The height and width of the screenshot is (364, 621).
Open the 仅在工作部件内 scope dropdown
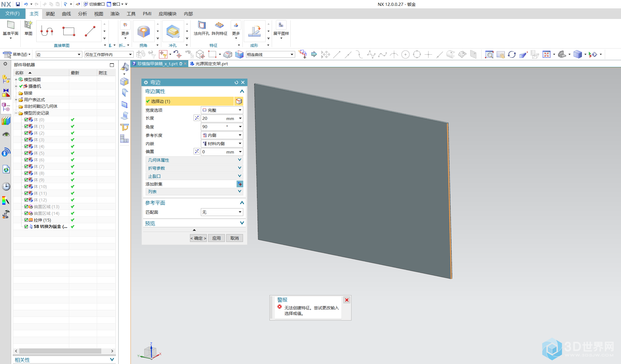109,54
